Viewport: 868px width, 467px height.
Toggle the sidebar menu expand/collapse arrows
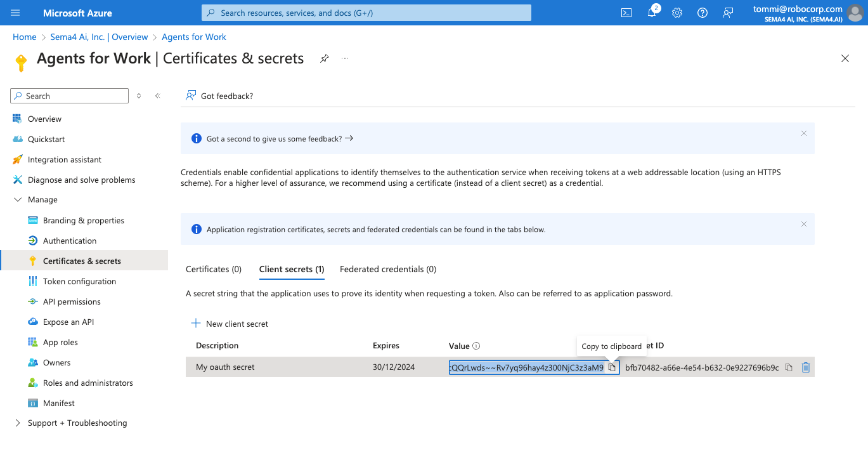[x=139, y=96]
